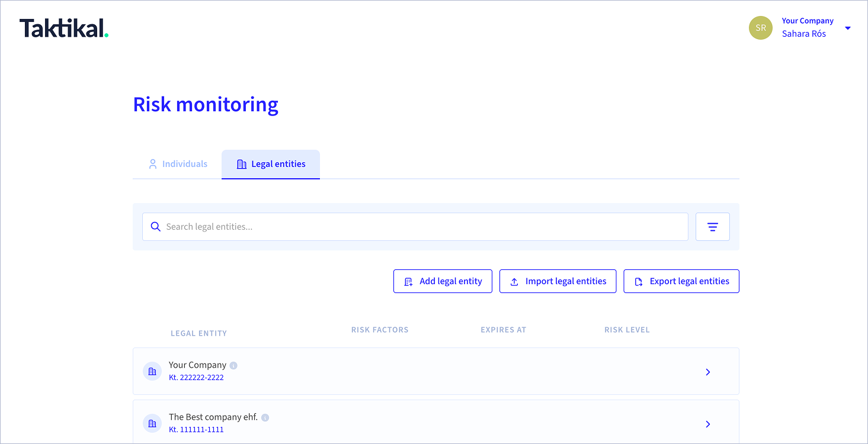
Task: Open the filter options button
Action: (713, 227)
